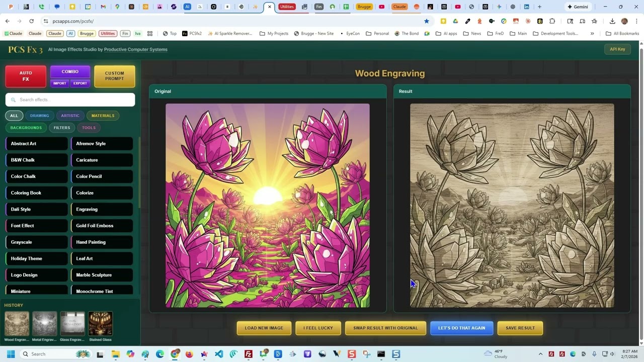Screen dimensions: 644x362
Task: Open the Development Tools bookmark folder
Action: 555,34
